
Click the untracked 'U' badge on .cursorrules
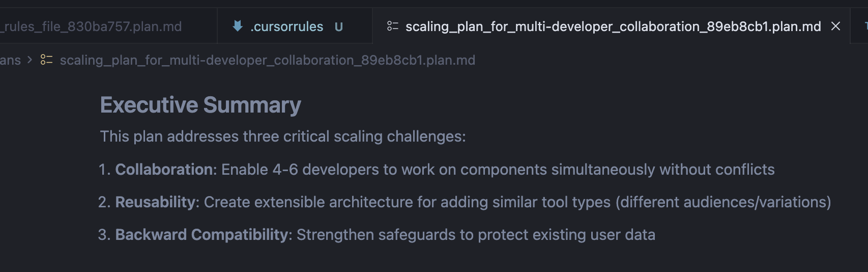point(339,27)
